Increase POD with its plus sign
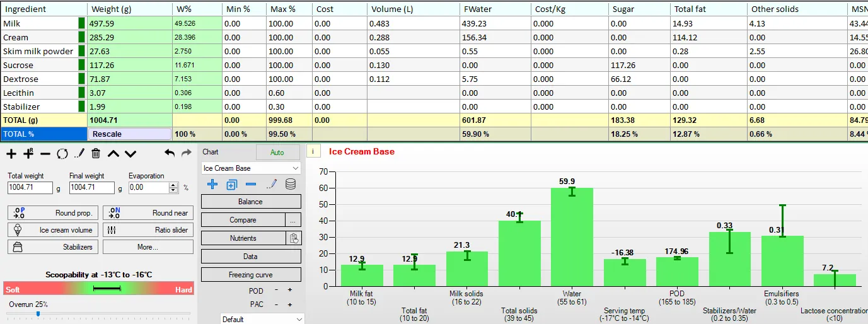Image resolution: width=868 pixels, height=324 pixels. 290,290
